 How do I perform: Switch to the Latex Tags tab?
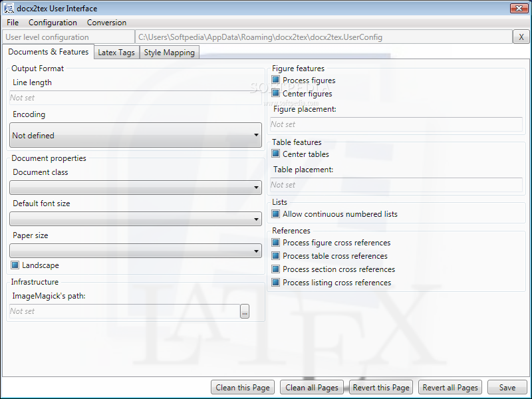[116, 53]
